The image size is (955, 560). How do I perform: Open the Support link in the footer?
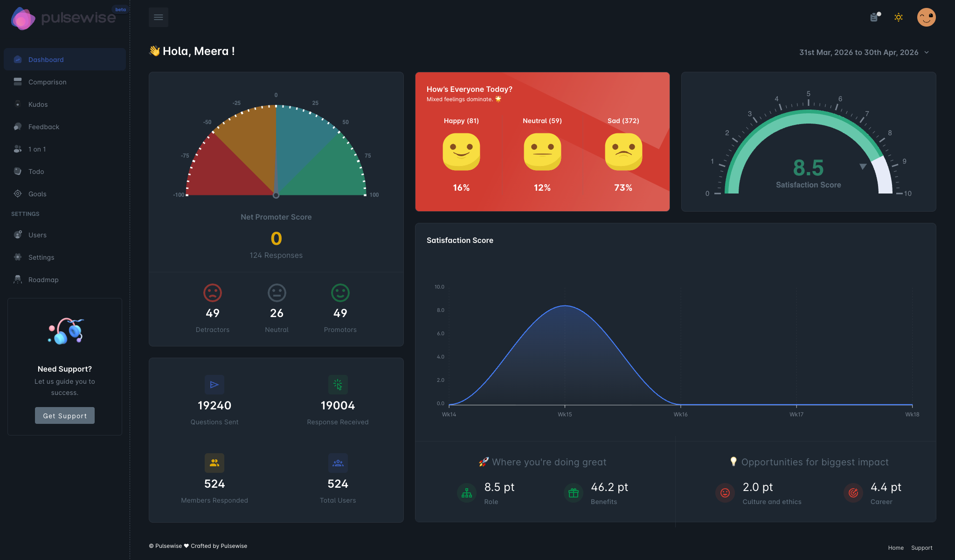921,547
